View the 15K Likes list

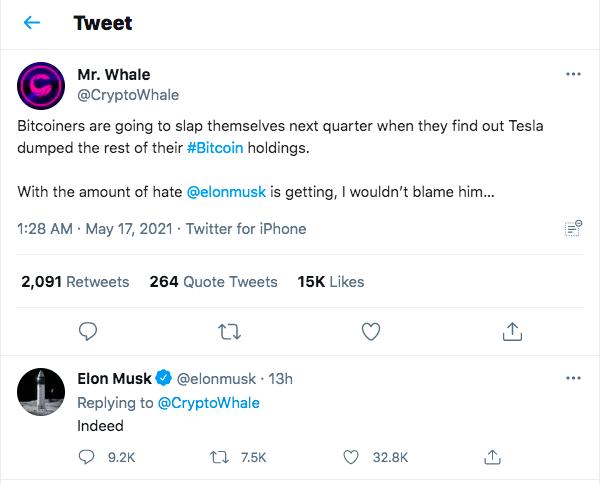pyautogui.click(x=331, y=282)
